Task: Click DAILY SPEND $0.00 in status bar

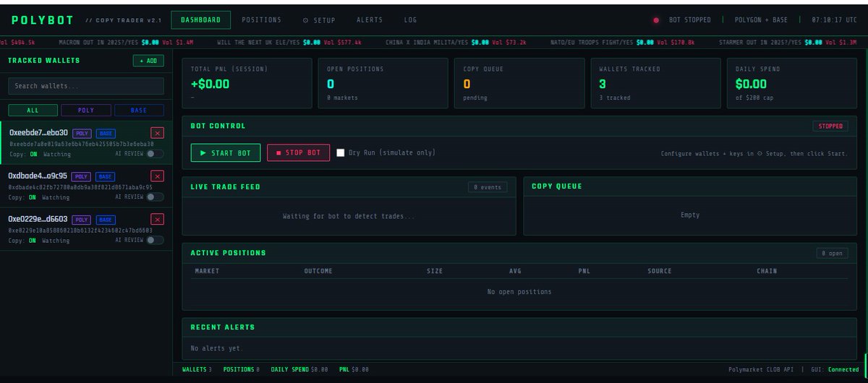Action: 299,369
